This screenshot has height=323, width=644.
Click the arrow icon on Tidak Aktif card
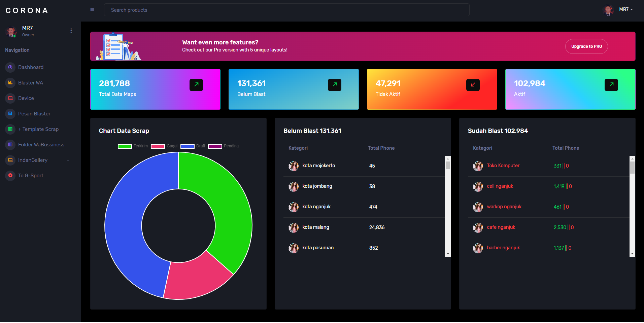pos(473,85)
